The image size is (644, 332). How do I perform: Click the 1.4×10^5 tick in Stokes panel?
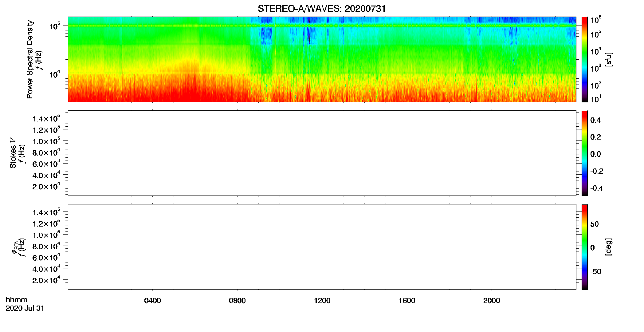tap(46, 118)
